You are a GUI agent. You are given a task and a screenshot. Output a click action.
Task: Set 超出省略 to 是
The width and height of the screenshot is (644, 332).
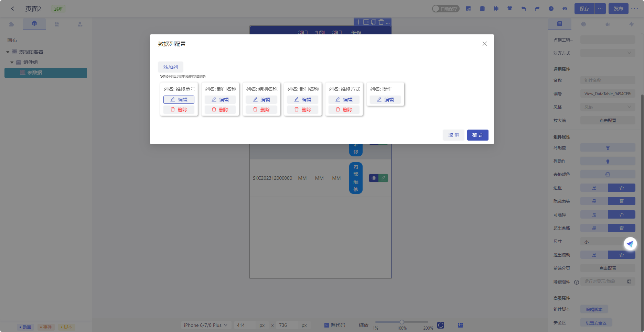[x=594, y=228]
